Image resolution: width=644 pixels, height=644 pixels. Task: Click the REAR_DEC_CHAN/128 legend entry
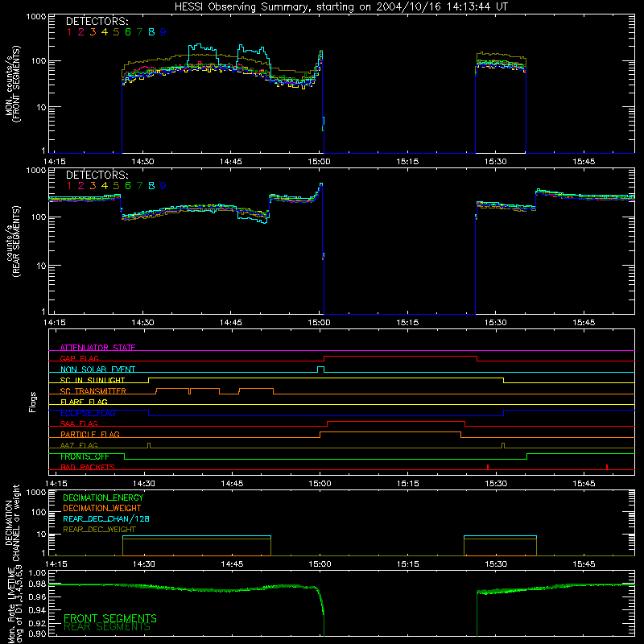106,519
